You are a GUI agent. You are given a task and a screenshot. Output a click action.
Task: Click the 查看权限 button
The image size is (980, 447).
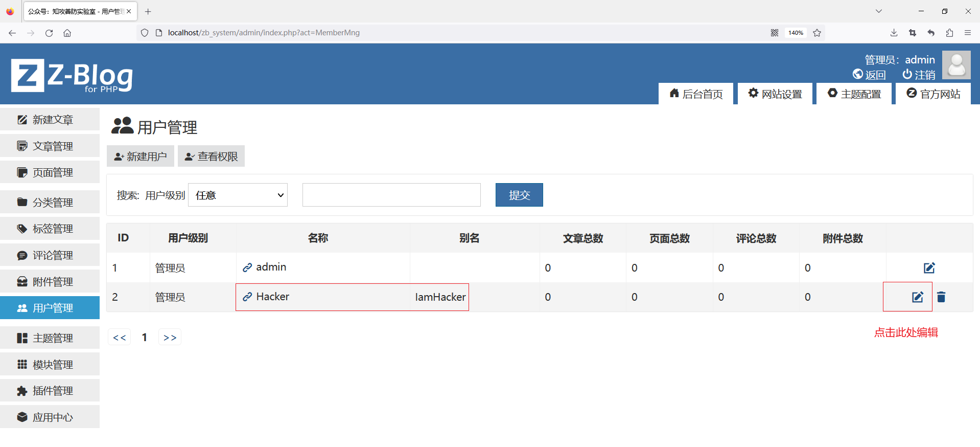[212, 156]
